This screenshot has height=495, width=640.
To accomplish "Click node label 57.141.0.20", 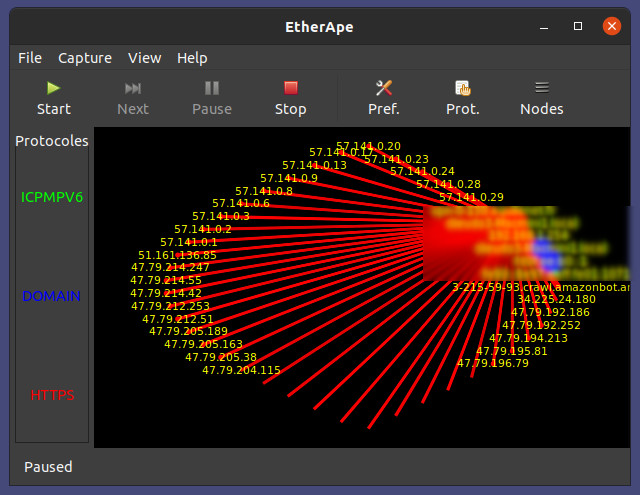I will [x=368, y=146].
